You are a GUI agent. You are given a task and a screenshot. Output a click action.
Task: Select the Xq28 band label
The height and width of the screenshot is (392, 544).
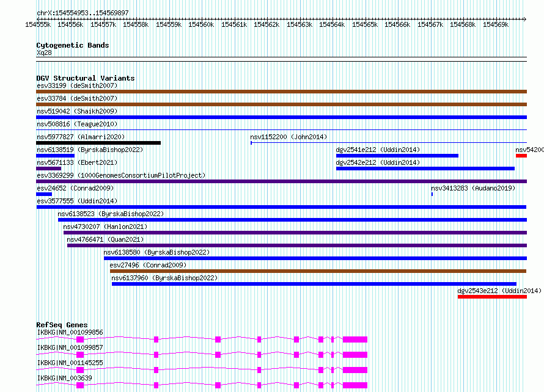(x=44, y=53)
